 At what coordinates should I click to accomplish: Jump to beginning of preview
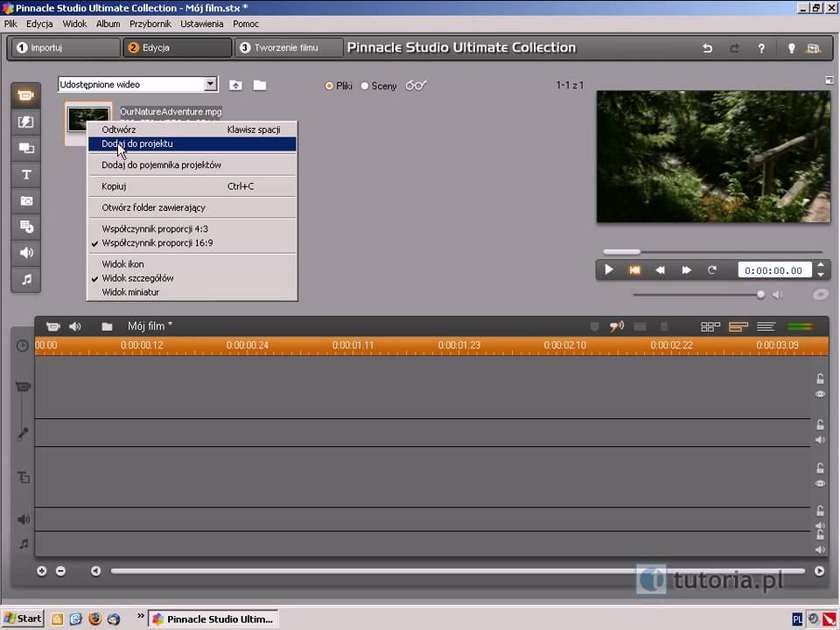[x=635, y=270]
